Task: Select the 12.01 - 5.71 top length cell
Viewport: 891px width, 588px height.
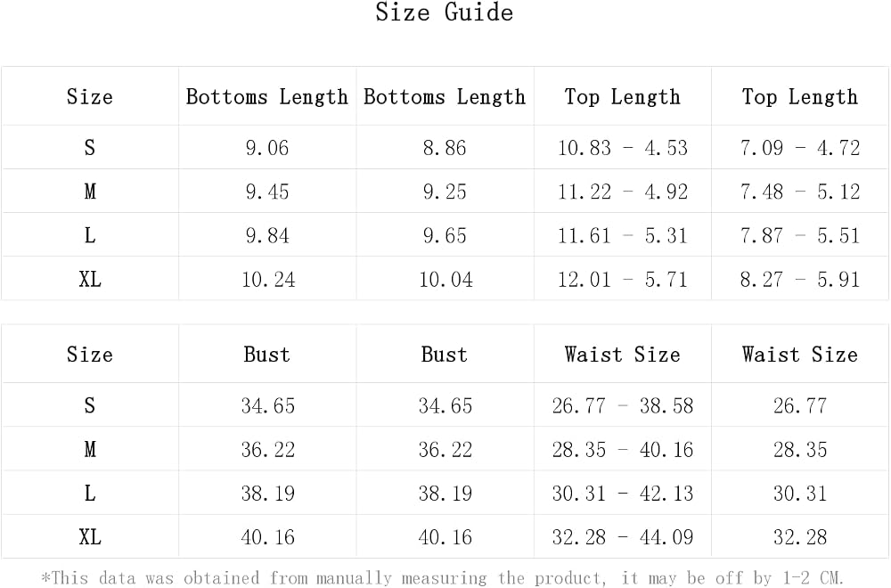Action: (x=622, y=280)
